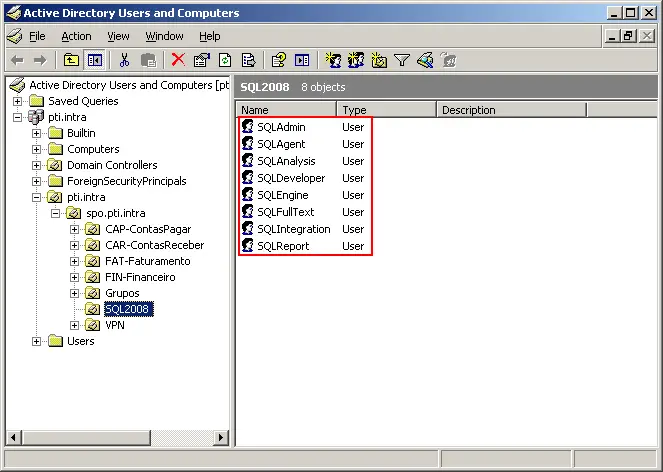The height and width of the screenshot is (472, 663).
Task: Click the Refresh toolbar icon
Action: tap(225, 60)
